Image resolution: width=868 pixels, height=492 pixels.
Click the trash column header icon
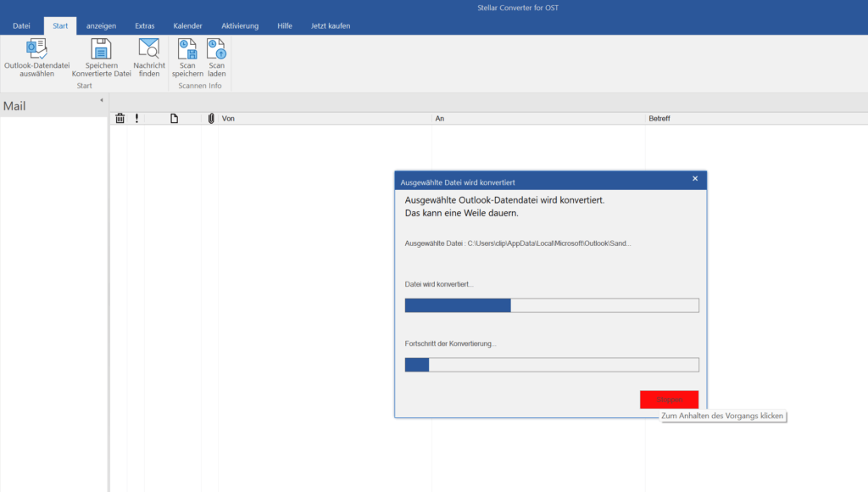(120, 118)
